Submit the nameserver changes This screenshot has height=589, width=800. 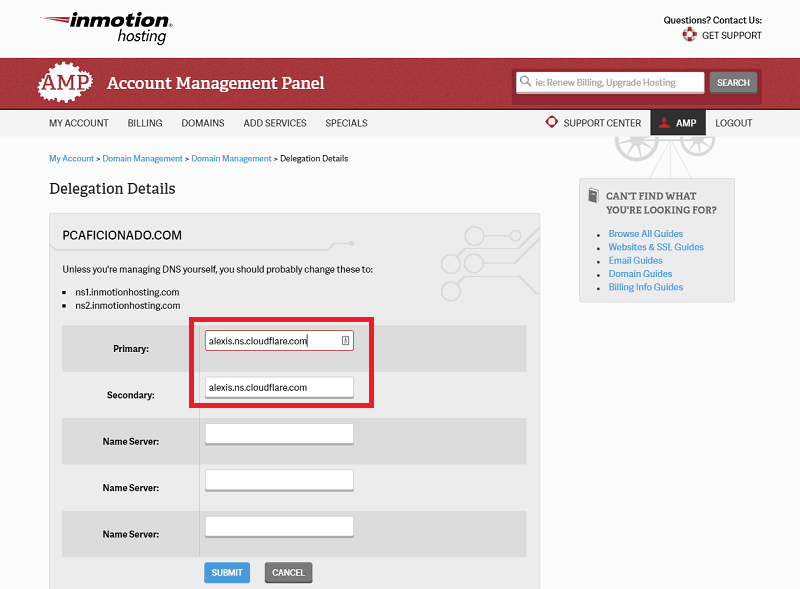[x=227, y=572]
